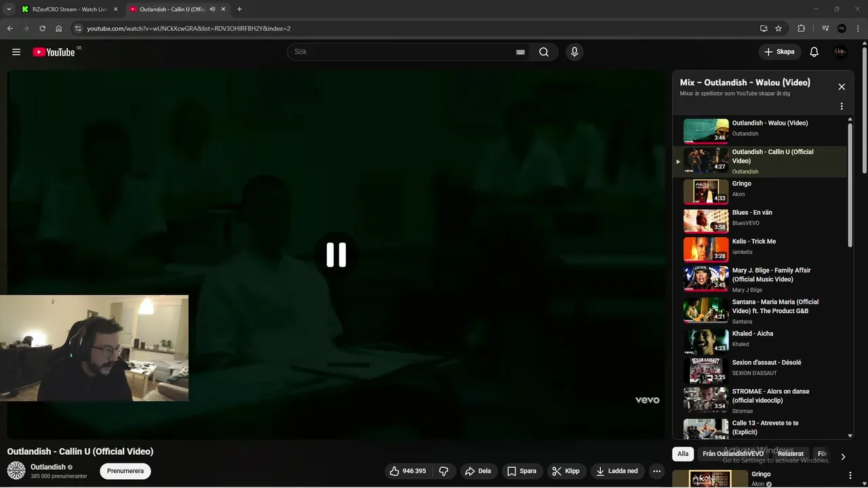Image resolution: width=868 pixels, height=488 pixels.
Task: Select the Alla filter chip
Action: pos(683,454)
